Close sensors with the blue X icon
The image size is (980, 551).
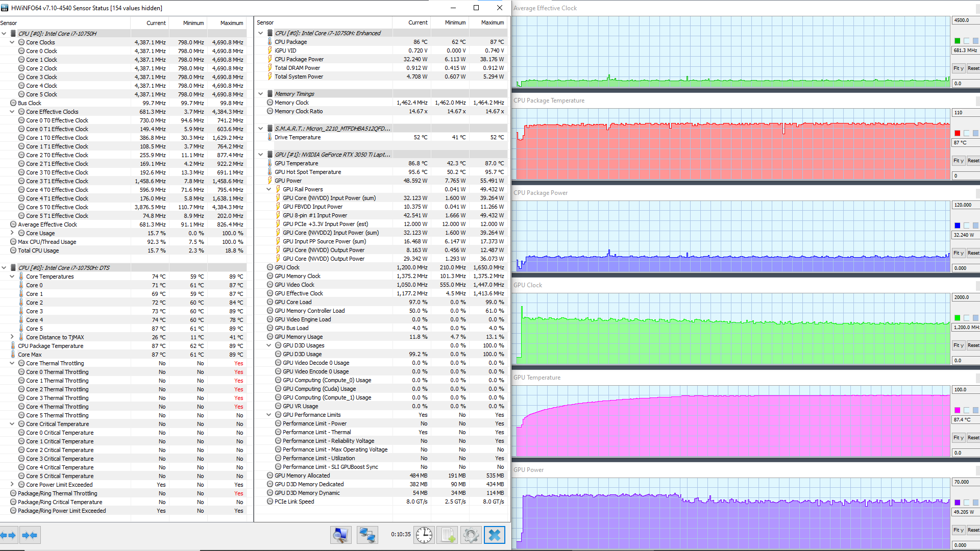(494, 535)
